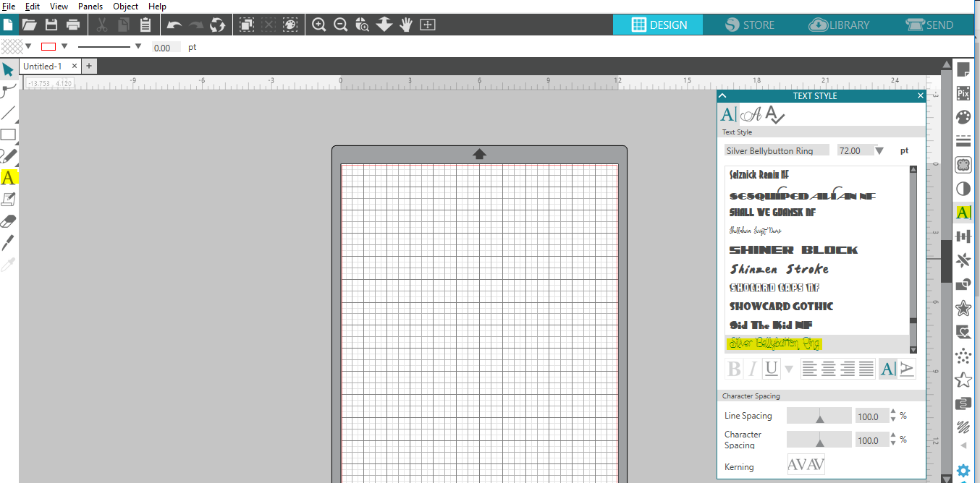This screenshot has width=980, height=483.
Task: Select the Text tool in the left toolbar
Action: [x=9, y=176]
